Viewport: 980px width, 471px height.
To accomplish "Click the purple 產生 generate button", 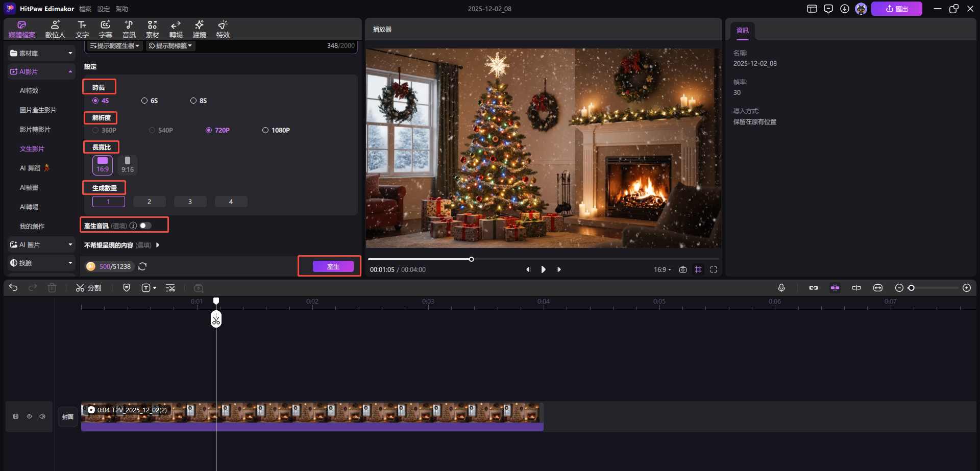I will (333, 266).
